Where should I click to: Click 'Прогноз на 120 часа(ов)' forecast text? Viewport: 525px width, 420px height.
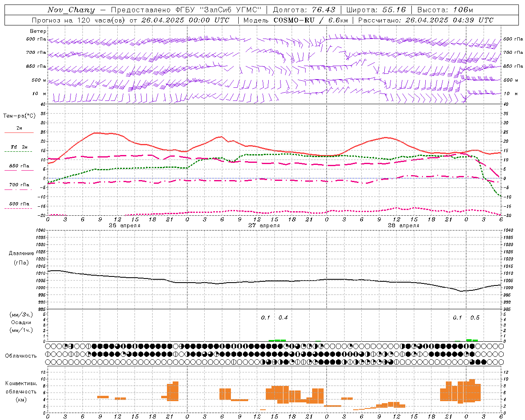[79, 20]
